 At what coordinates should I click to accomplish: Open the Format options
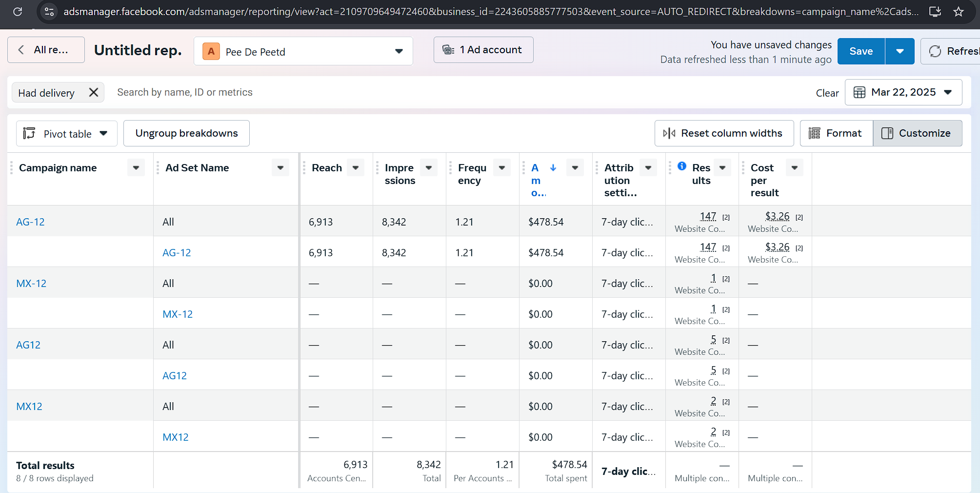point(836,133)
